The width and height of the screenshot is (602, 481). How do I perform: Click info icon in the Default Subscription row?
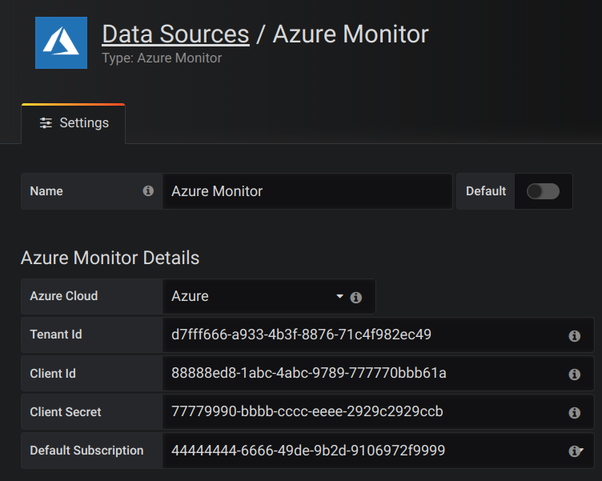click(x=574, y=451)
